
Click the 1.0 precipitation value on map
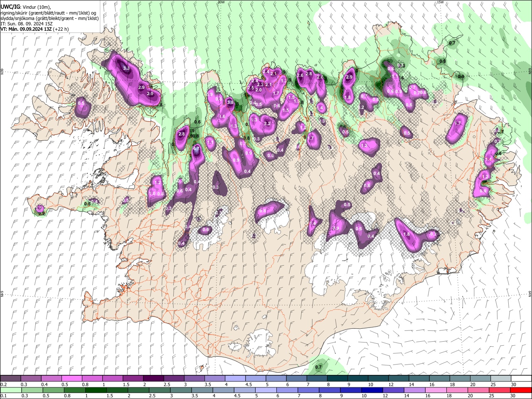click(152, 193)
